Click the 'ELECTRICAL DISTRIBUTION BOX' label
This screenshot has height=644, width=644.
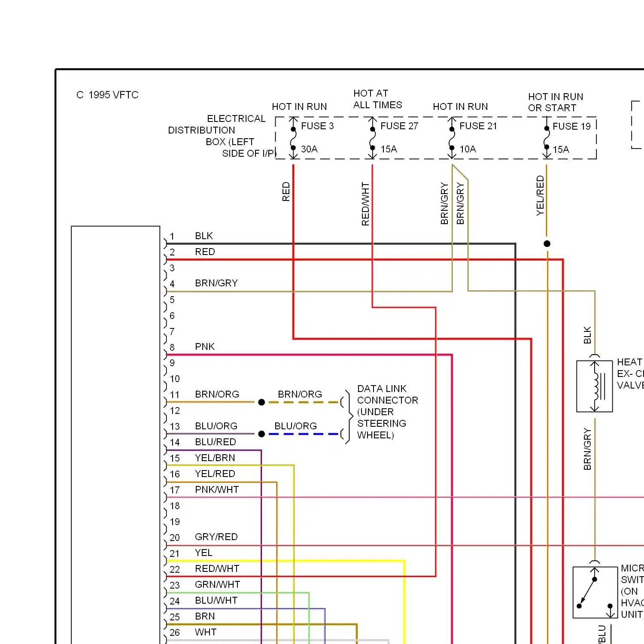pyautogui.click(x=222, y=136)
